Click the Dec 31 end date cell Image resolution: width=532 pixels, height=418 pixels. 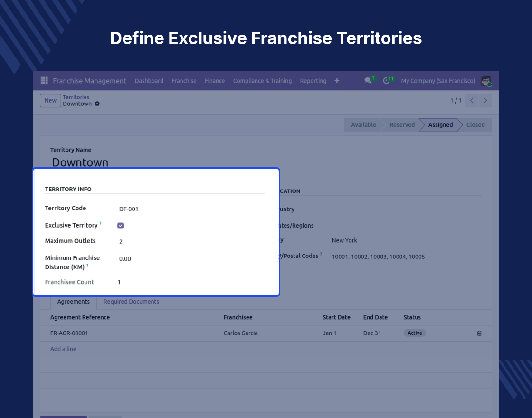(x=372, y=333)
